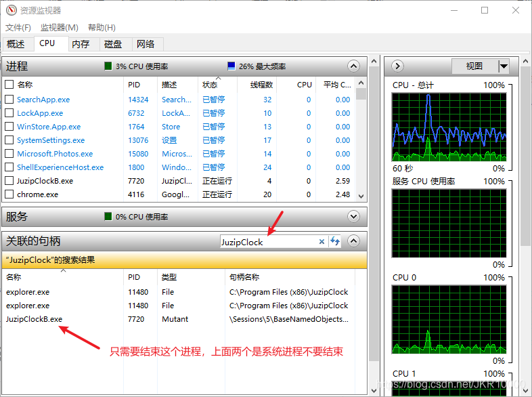Image resolution: width=532 pixels, height=397 pixels.
Task: Open the 帮助(H) menu
Action: 102,28
